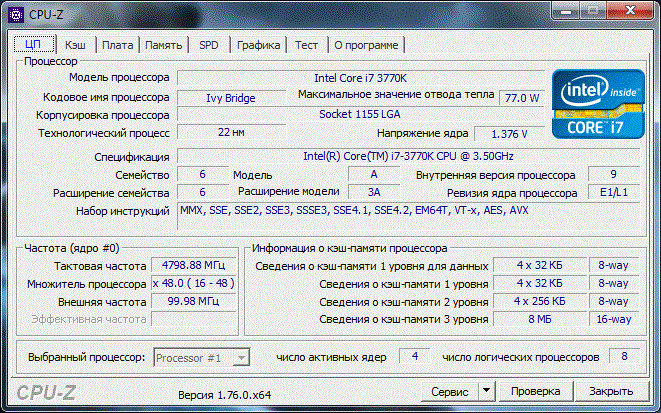Click the Набор инструкций label

pyautogui.click(x=123, y=211)
